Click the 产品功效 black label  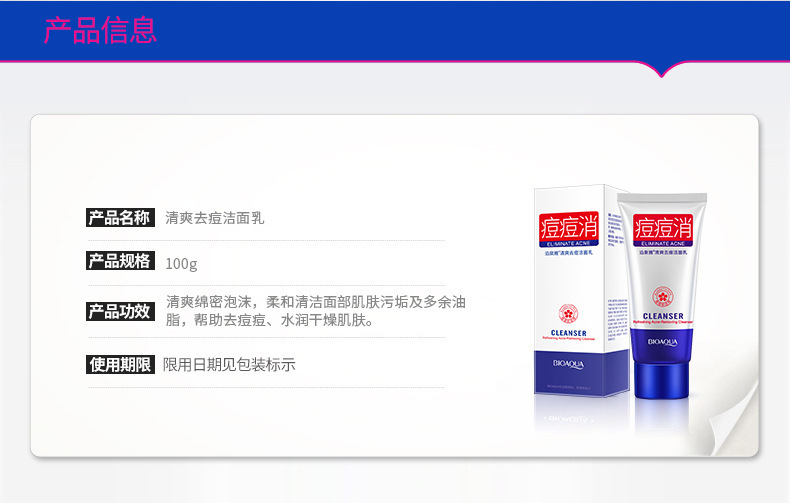coord(120,311)
